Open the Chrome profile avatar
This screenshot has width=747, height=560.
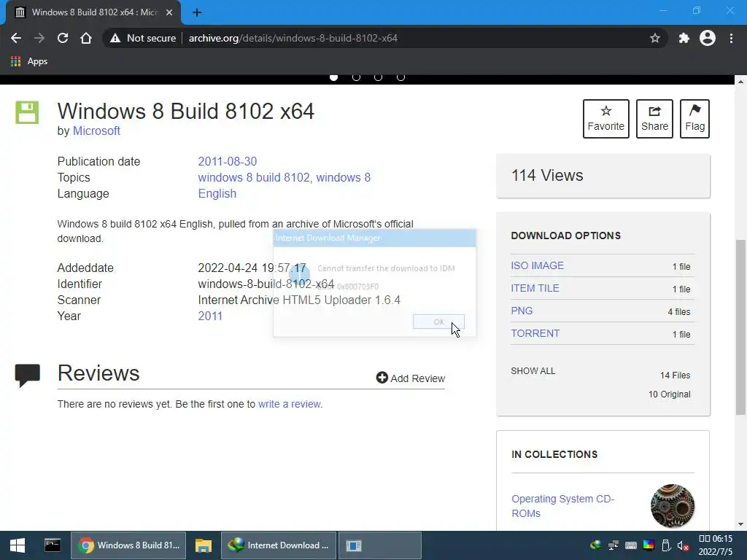click(x=708, y=38)
